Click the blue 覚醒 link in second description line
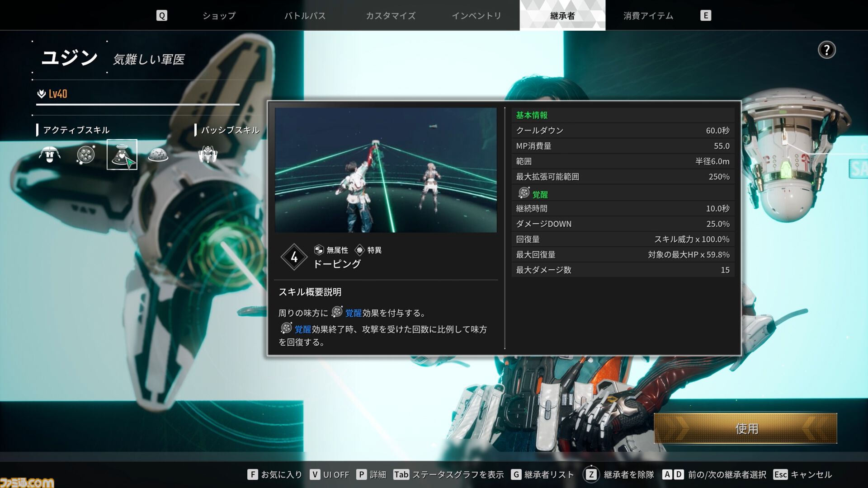868x488 pixels. click(302, 329)
